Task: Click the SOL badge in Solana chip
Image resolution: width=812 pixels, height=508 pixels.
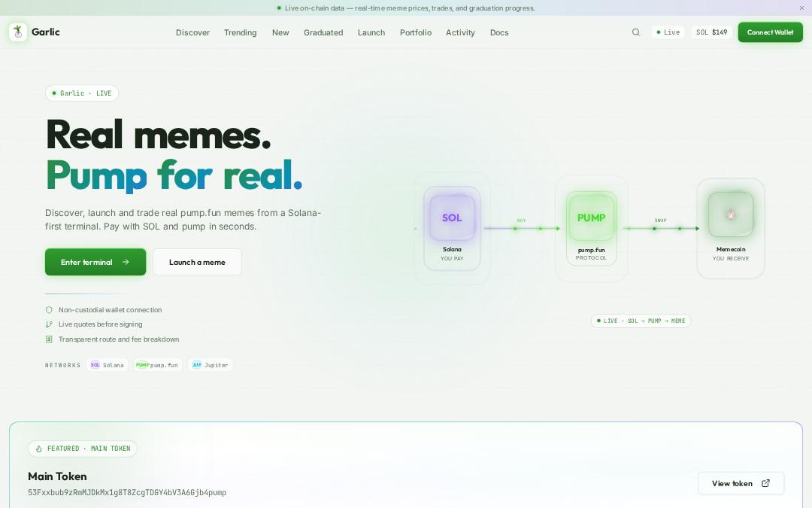Action: tap(95, 365)
